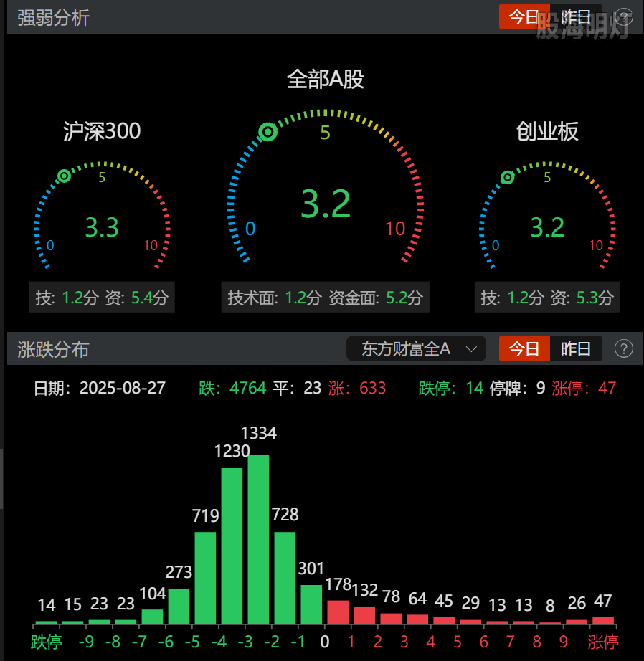This screenshot has width=644, height=661.
Task: Click the 涨停: 47 count
Action: point(584,389)
